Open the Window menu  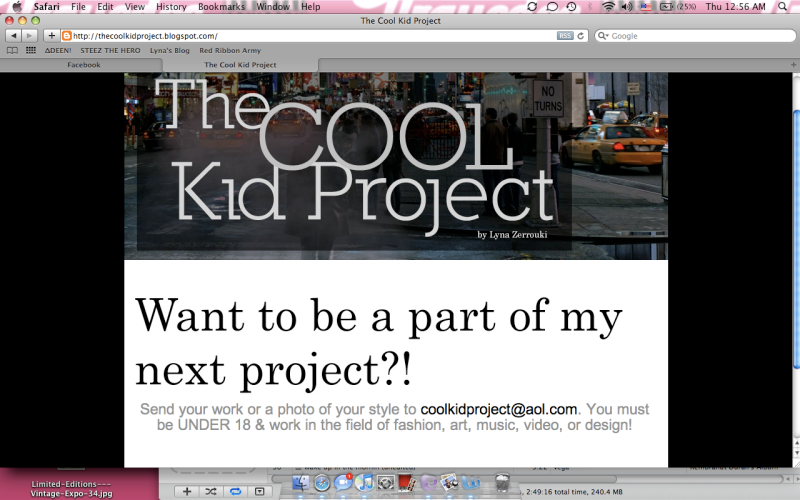272,7
